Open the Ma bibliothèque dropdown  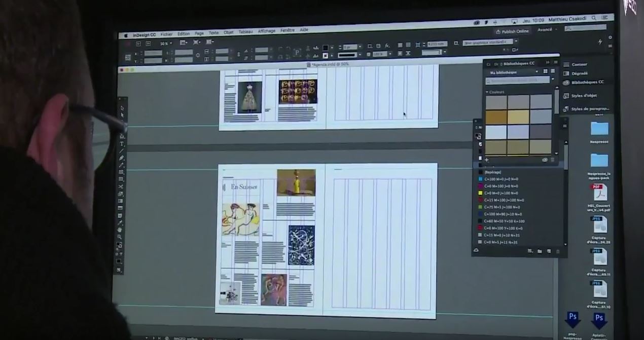tap(513, 72)
